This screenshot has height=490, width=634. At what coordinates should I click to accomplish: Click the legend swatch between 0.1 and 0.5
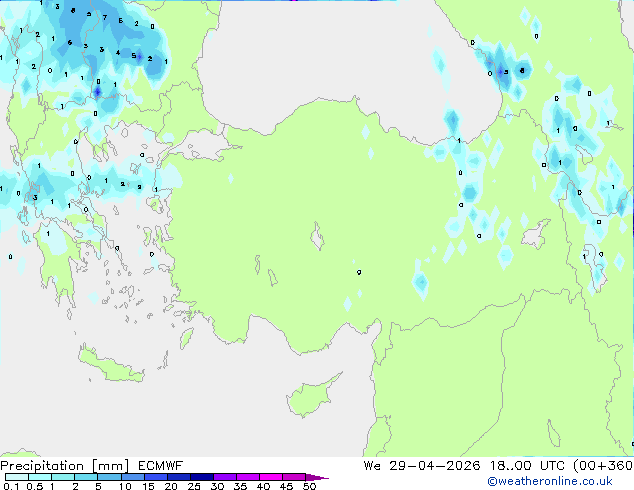click(x=17, y=477)
